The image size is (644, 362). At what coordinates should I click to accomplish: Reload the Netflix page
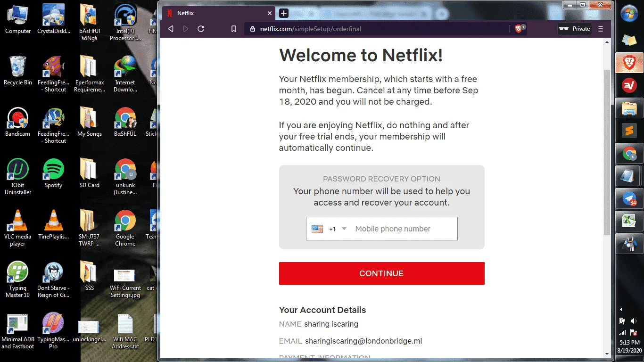click(201, 29)
